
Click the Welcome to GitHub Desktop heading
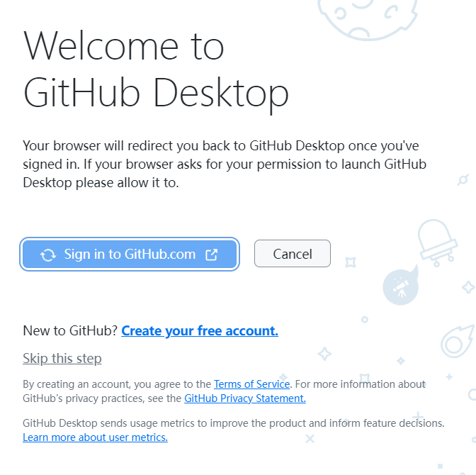(156, 70)
